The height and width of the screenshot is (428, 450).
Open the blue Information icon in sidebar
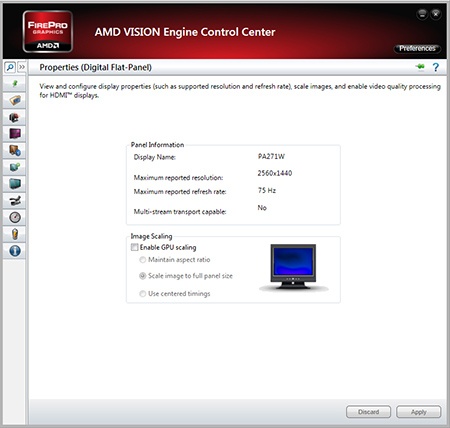[x=15, y=251]
